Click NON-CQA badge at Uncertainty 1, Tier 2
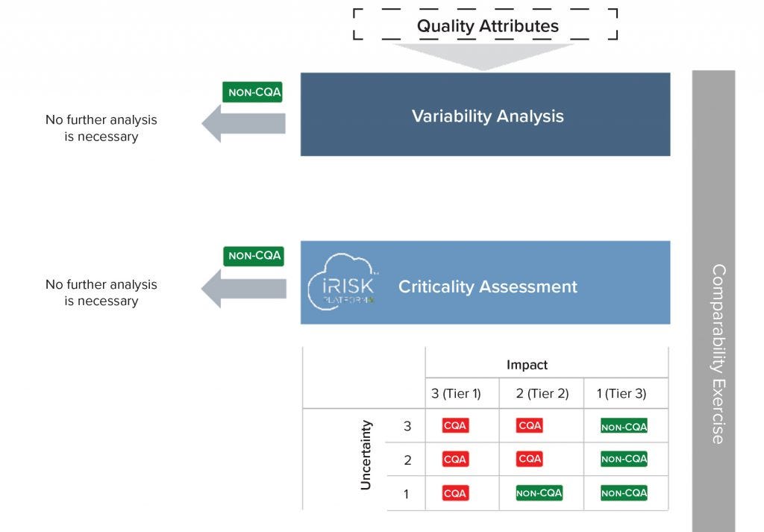 coord(539,493)
